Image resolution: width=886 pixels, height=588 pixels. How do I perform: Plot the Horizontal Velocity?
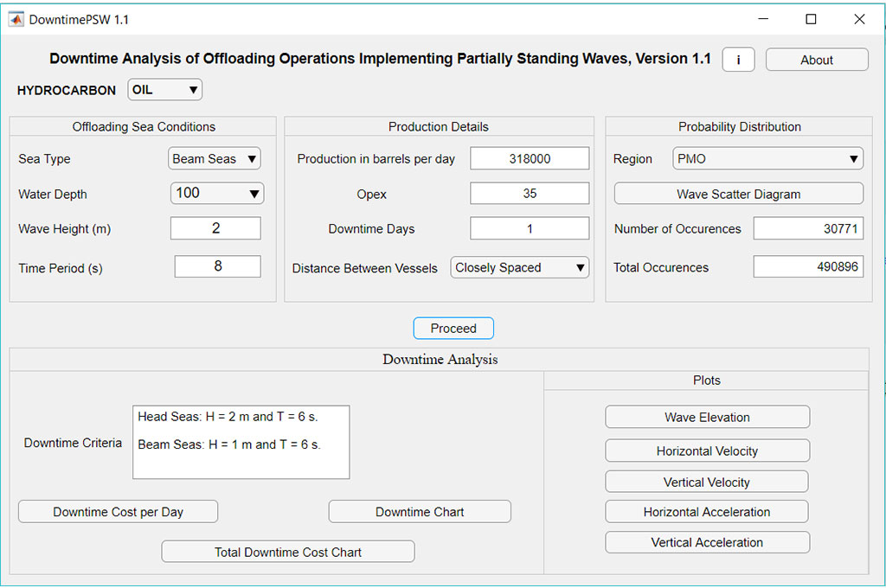[x=707, y=451]
